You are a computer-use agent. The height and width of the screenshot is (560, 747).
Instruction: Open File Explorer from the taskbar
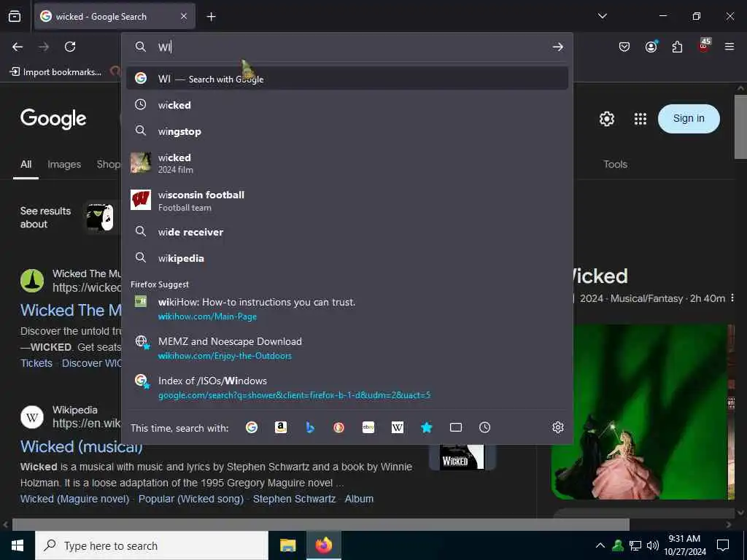[287, 545]
